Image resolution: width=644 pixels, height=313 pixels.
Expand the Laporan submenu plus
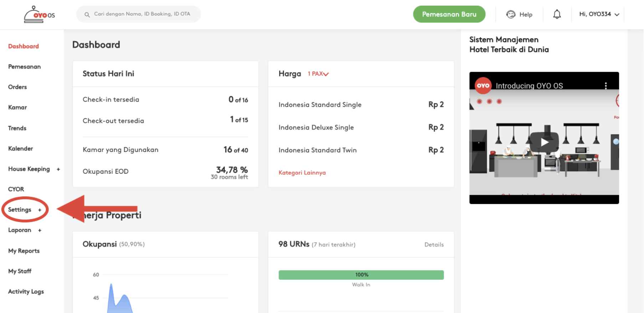click(x=40, y=230)
